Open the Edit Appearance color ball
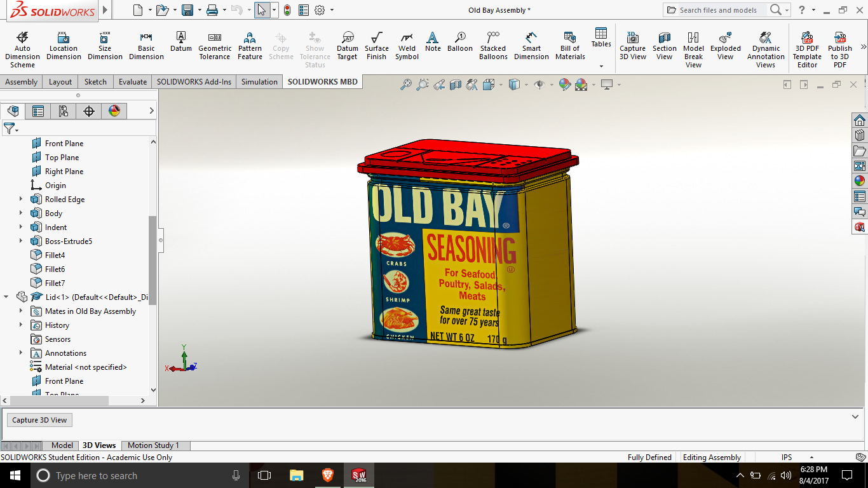This screenshot has width=868, height=488. [x=565, y=85]
